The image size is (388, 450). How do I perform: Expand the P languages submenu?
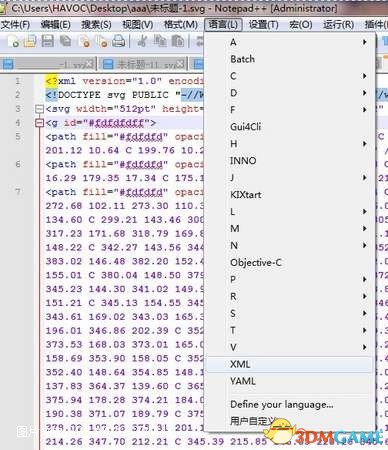[289, 279]
